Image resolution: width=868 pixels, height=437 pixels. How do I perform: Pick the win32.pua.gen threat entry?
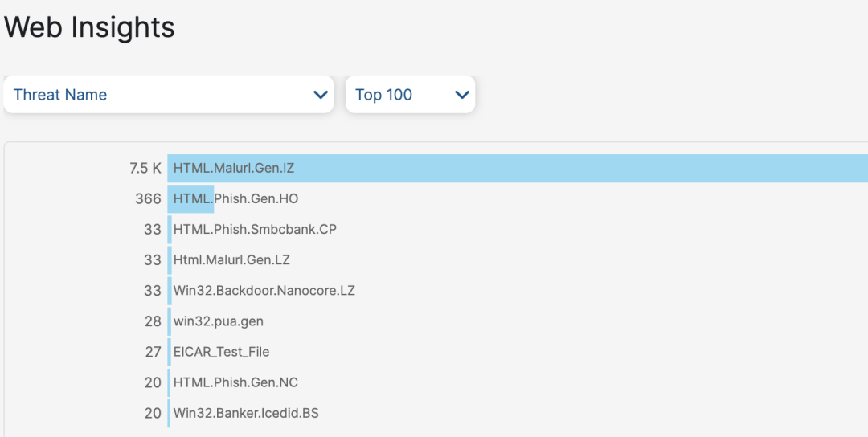click(218, 321)
